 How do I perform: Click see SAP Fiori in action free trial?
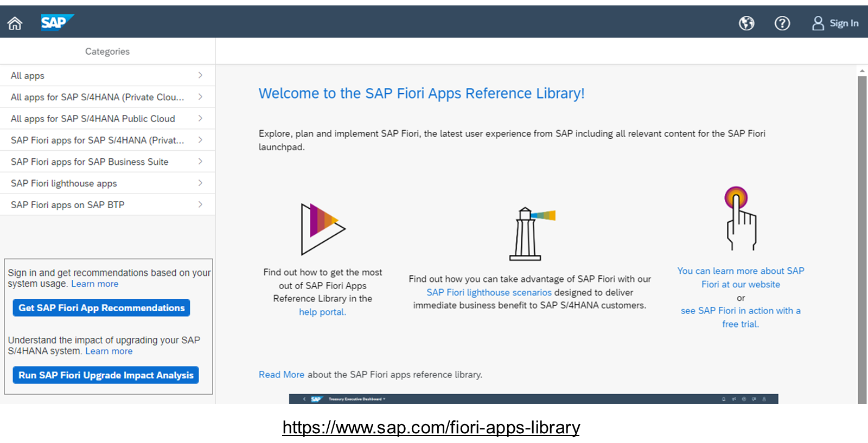point(741,317)
